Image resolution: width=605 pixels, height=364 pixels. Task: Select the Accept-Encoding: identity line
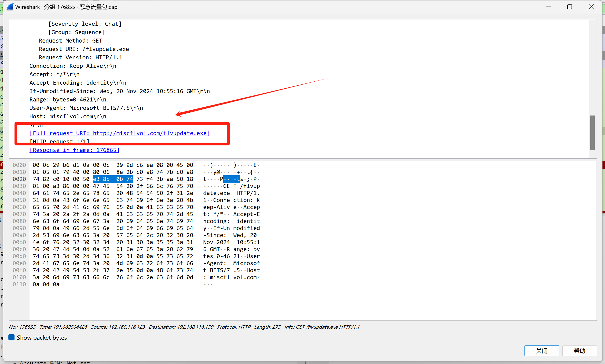tap(78, 83)
